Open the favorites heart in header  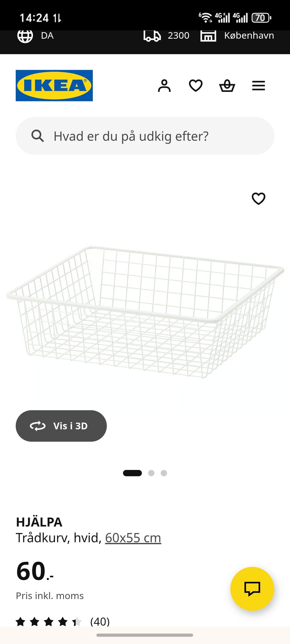196,86
